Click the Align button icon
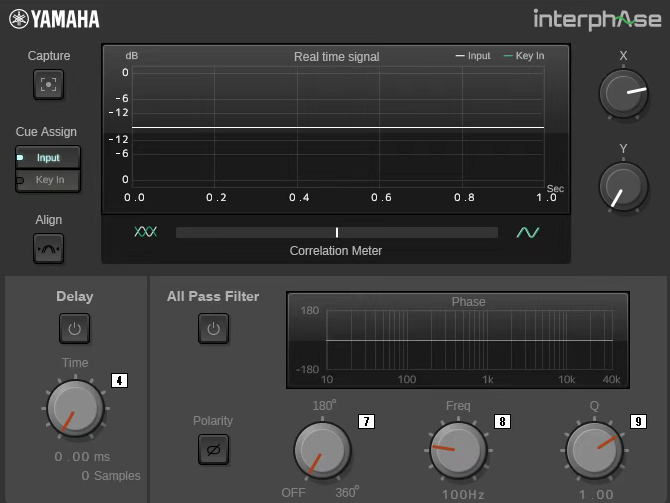The image size is (670, 503). [48, 249]
